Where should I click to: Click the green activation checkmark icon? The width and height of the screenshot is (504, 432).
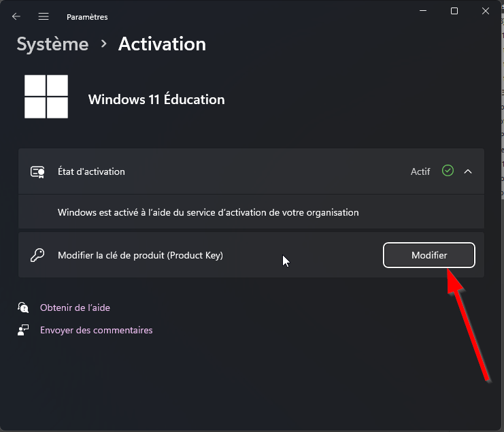[x=448, y=171]
